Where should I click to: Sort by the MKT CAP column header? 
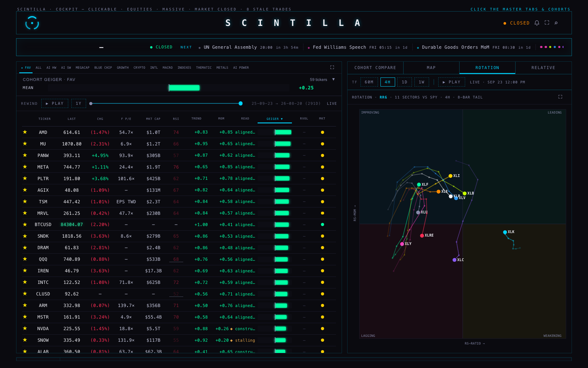pyautogui.click(x=153, y=119)
